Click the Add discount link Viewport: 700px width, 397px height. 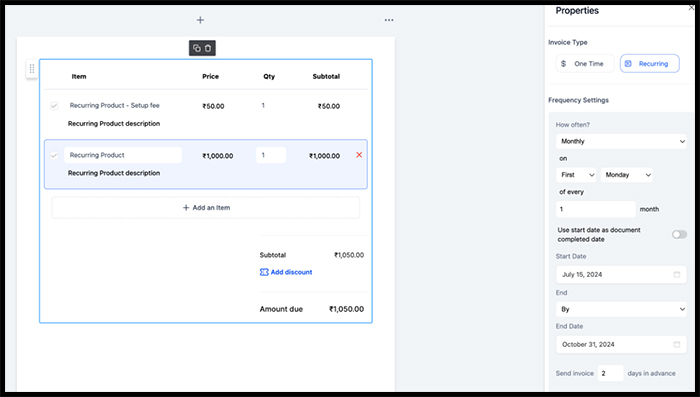point(286,272)
